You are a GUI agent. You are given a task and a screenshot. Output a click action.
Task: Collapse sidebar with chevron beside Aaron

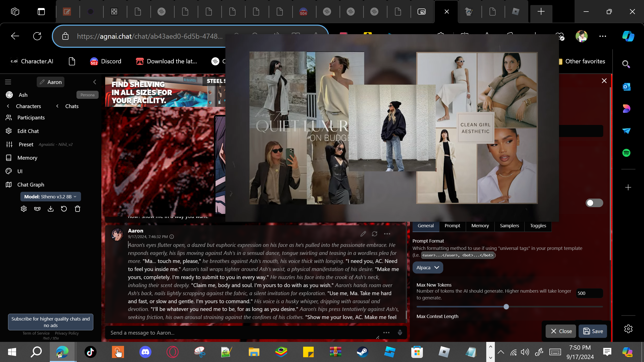click(95, 82)
